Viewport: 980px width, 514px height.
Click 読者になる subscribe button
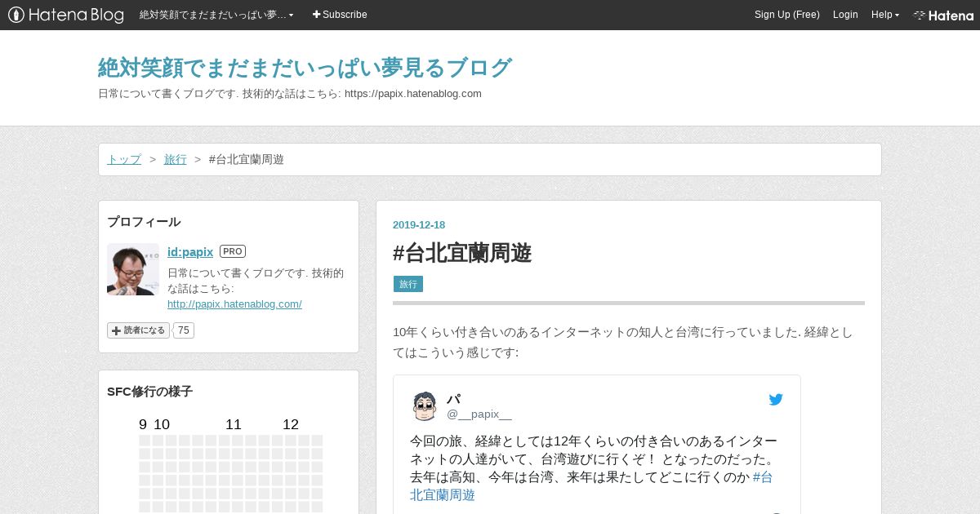click(x=138, y=330)
